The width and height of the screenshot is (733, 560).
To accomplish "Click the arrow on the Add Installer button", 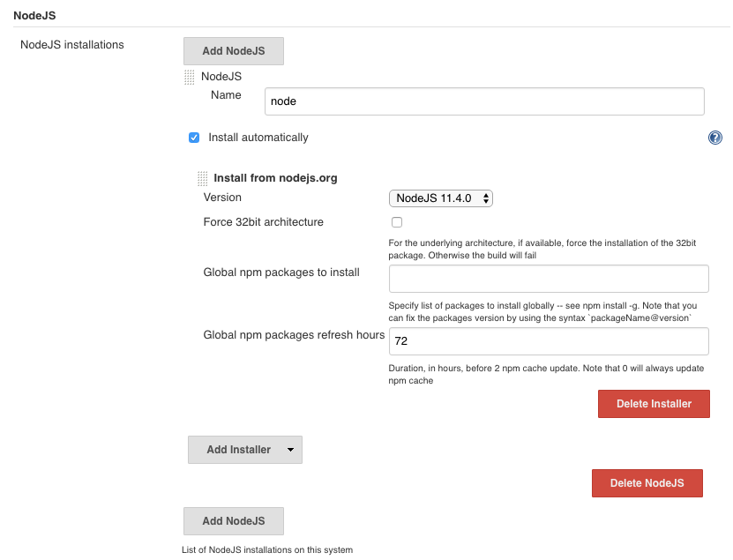I will point(290,450).
